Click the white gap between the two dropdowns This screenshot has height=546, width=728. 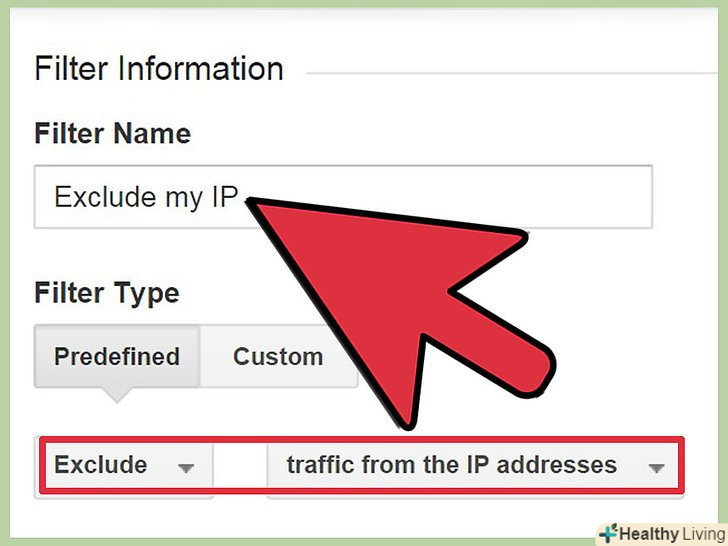tap(240, 466)
